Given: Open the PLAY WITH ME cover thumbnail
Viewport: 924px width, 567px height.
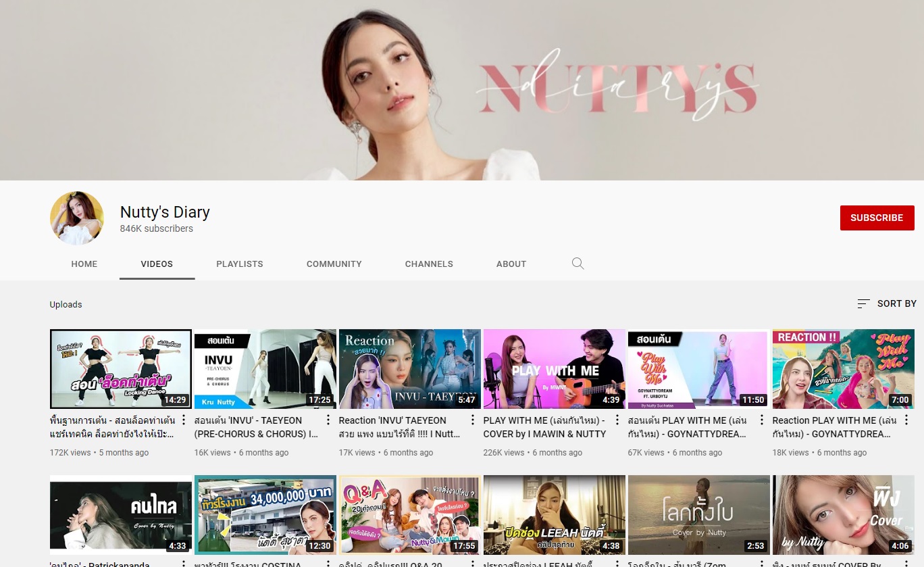Looking at the screenshot, I should [x=555, y=369].
